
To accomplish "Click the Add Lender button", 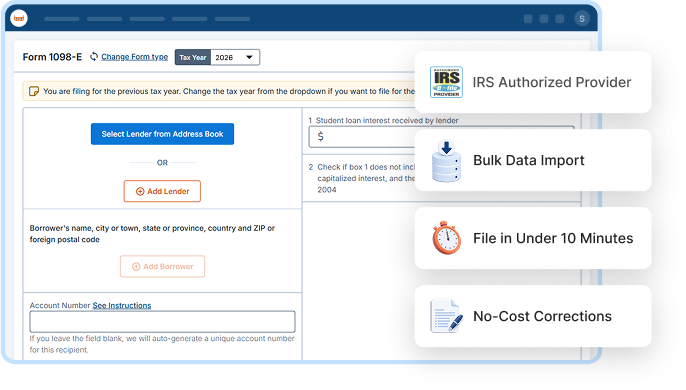I will click(x=162, y=191).
